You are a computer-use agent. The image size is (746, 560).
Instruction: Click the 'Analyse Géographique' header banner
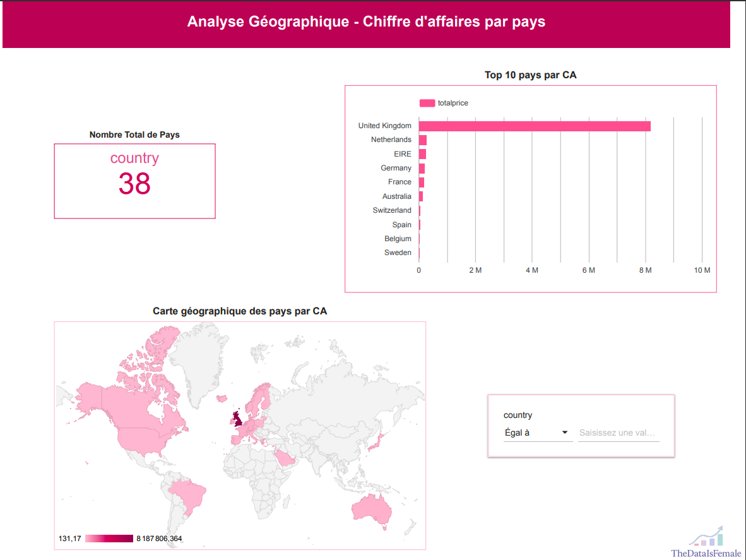tap(366, 24)
